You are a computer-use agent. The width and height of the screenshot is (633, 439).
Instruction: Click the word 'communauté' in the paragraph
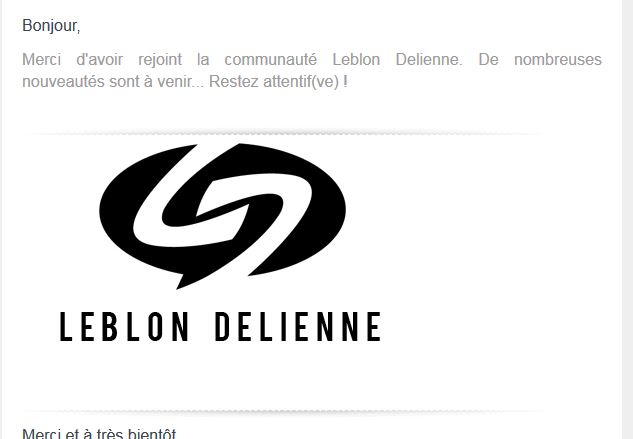click(x=270, y=60)
